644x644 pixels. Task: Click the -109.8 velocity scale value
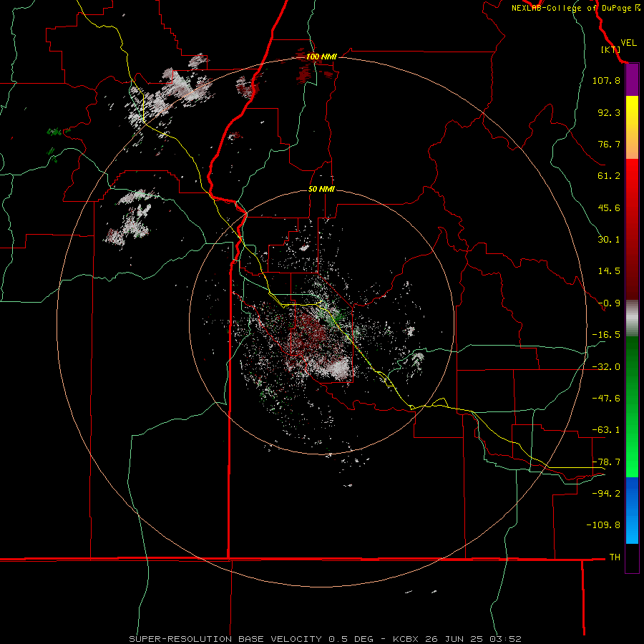pyautogui.click(x=603, y=525)
